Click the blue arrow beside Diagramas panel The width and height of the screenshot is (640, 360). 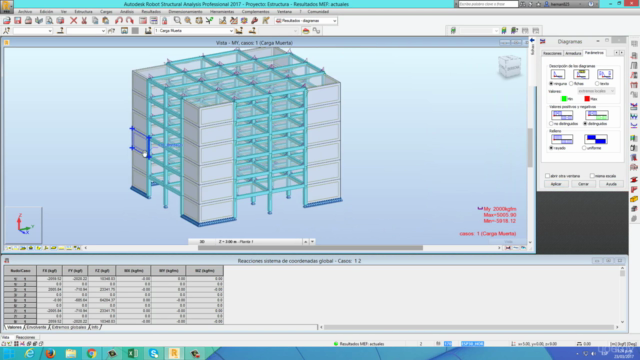pyautogui.click(x=532, y=40)
